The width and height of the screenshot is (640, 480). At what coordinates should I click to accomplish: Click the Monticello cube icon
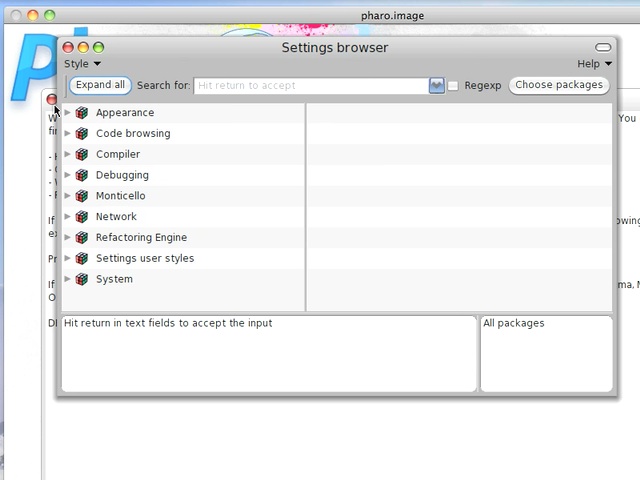(82, 196)
